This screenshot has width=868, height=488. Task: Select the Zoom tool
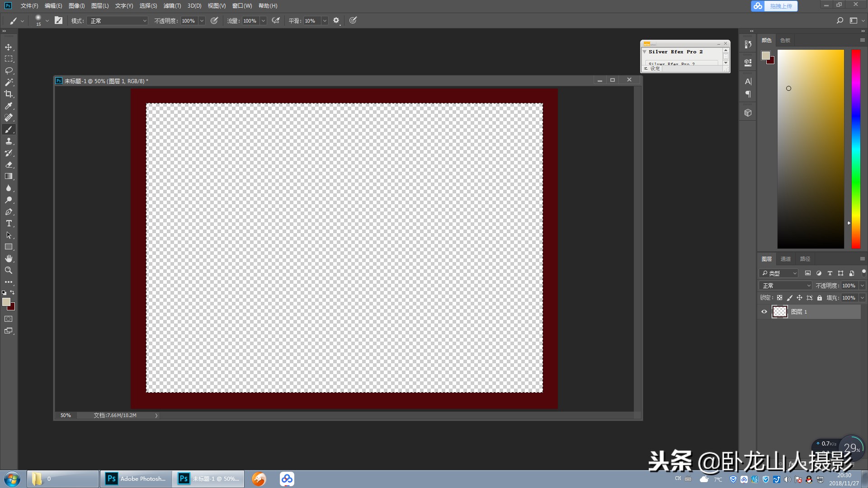(9, 270)
